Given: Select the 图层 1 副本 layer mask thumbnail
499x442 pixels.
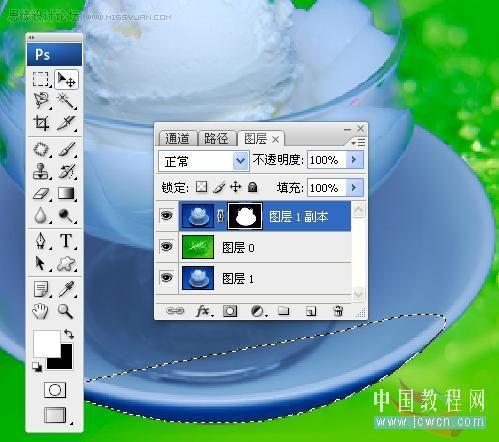Looking at the screenshot, I should pyautogui.click(x=245, y=216).
